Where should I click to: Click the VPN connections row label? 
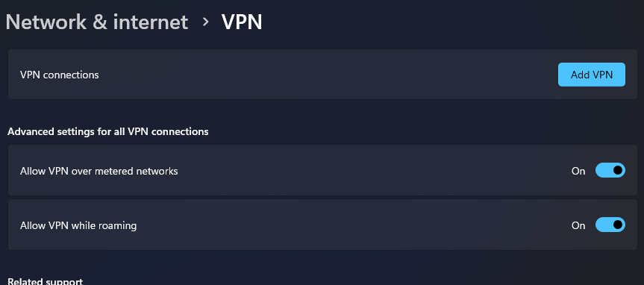coord(60,75)
